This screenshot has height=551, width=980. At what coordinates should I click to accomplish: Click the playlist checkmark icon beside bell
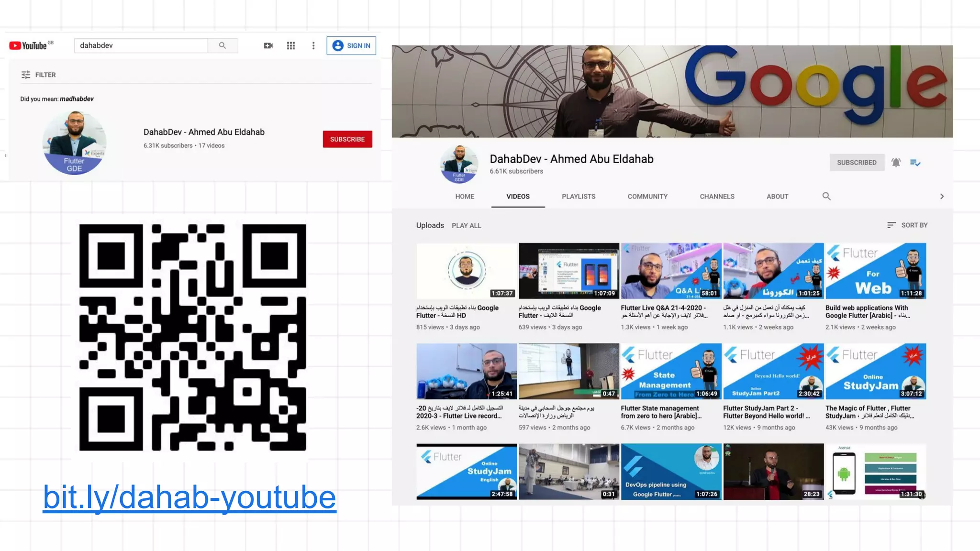tap(915, 163)
